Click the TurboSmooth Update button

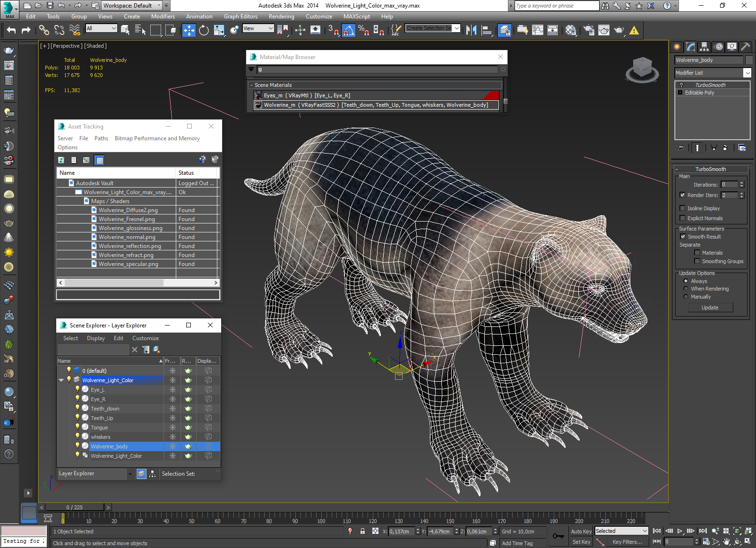tap(710, 308)
